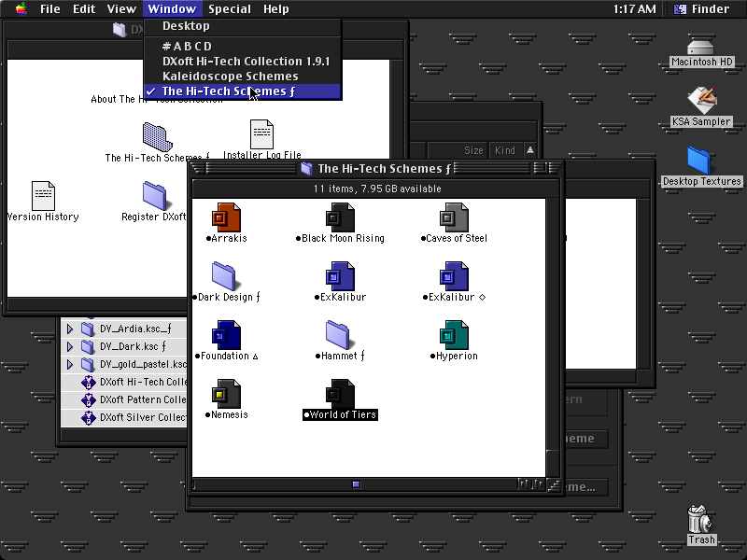747x560 pixels.
Task: Select the plain ExKalibur scheme icon
Action: [340, 276]
